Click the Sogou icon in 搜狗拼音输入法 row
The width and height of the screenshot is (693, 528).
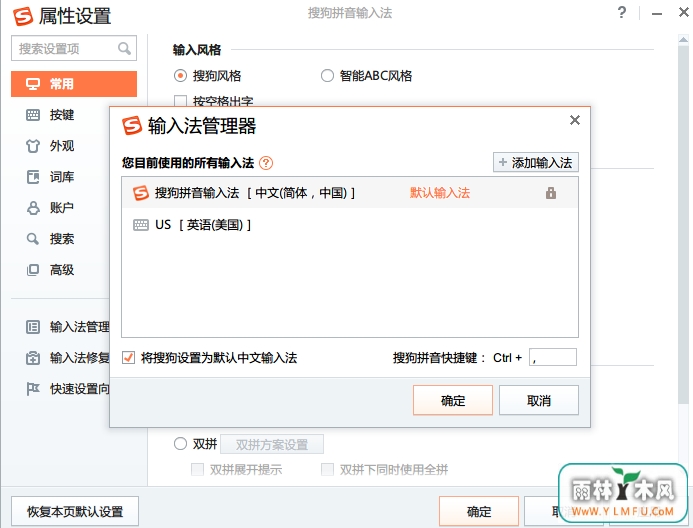(141, 193)
